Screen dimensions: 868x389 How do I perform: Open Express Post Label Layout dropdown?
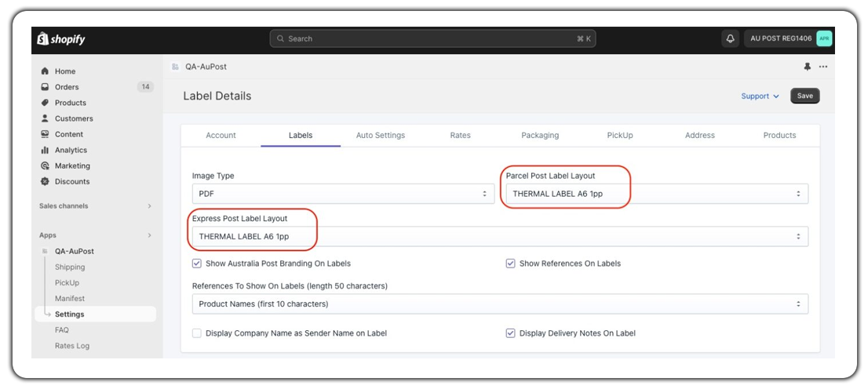pyautogui.click(x=500, y=236)
